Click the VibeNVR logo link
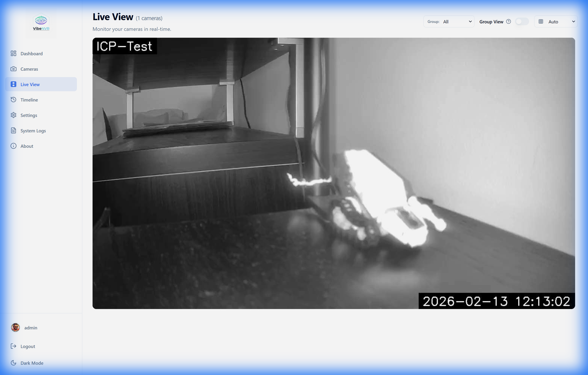This screenshot has height=375, width=588. pyautogui.click(x=41, y=22)
